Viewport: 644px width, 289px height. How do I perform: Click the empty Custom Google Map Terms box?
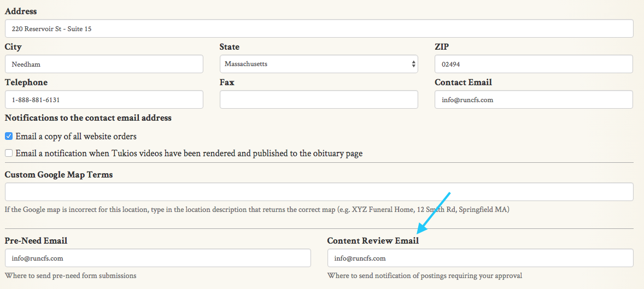point(319,192)
